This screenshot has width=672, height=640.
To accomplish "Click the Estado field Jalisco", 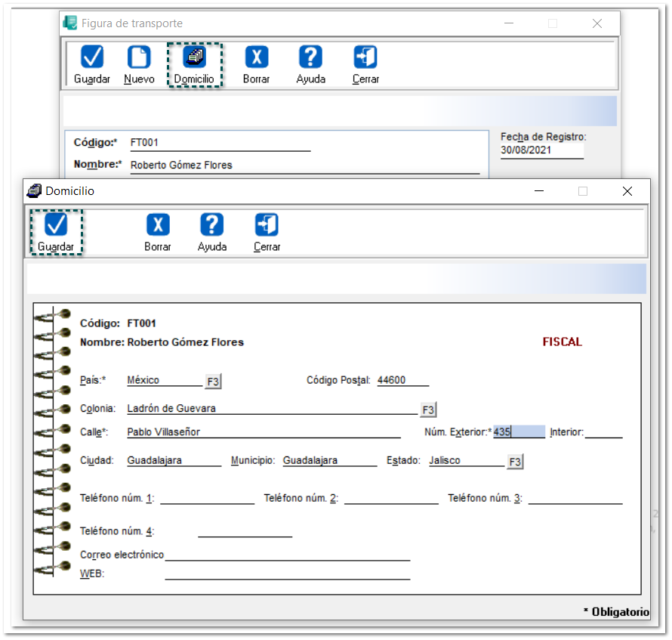I will (x=467, y=460).
